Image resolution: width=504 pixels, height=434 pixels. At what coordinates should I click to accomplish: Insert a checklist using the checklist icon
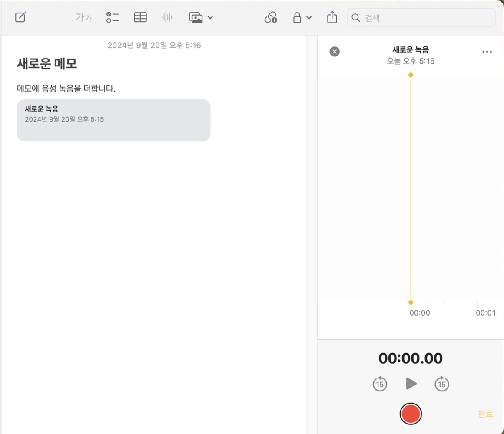(112, 17)
